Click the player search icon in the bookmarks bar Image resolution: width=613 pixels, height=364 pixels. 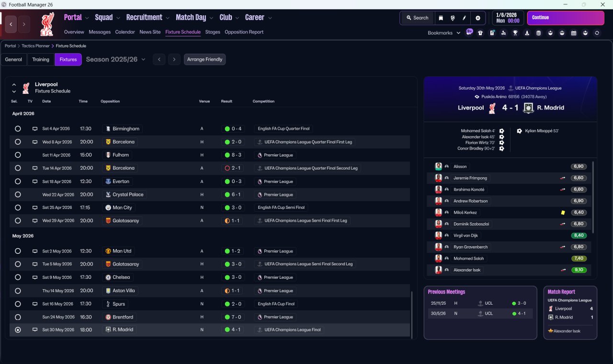pyautogui.click(x=503, y=33)
